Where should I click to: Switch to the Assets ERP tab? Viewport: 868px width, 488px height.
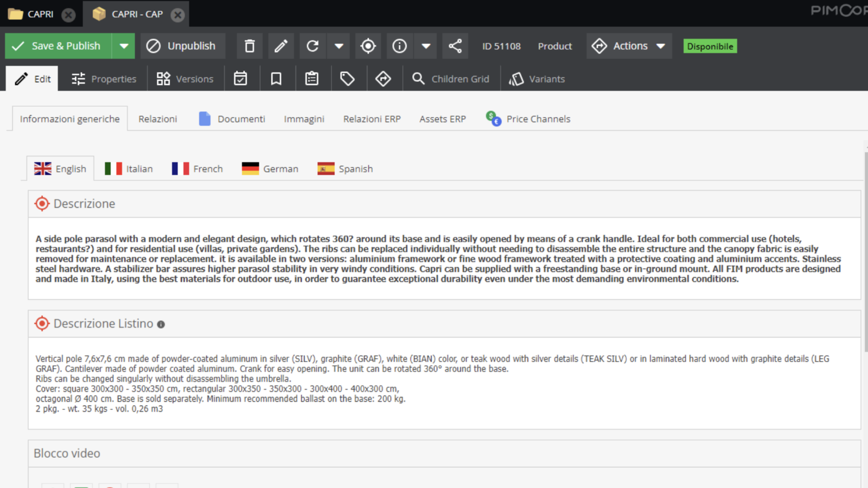(x=442, y=119)
